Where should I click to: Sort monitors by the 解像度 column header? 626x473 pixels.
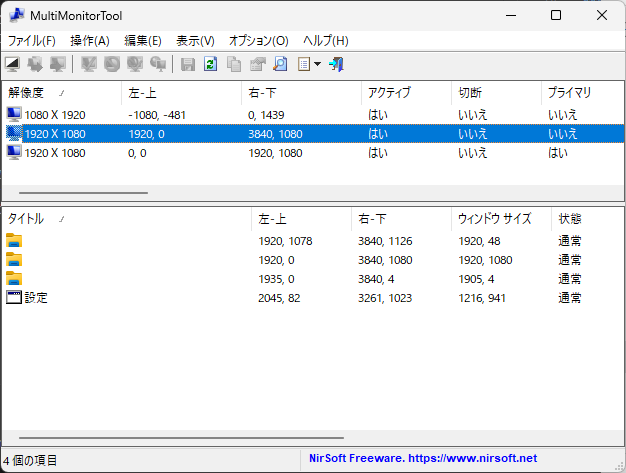(x=62, y=93)
